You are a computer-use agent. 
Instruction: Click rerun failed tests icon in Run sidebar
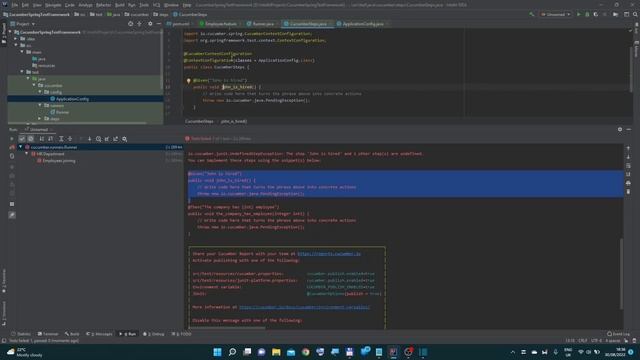[12, 147]
